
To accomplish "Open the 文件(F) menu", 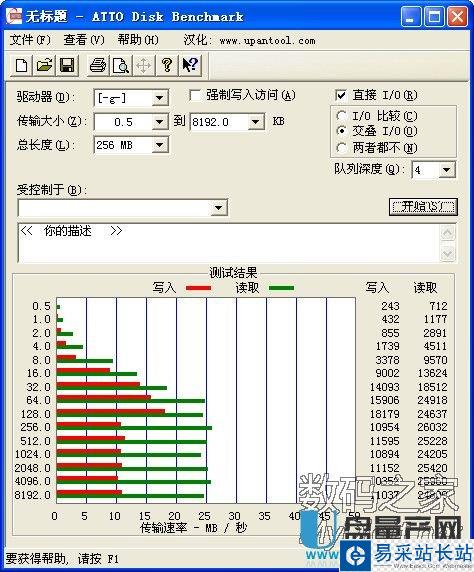I will pyautogui.click(x=30, y=40).
